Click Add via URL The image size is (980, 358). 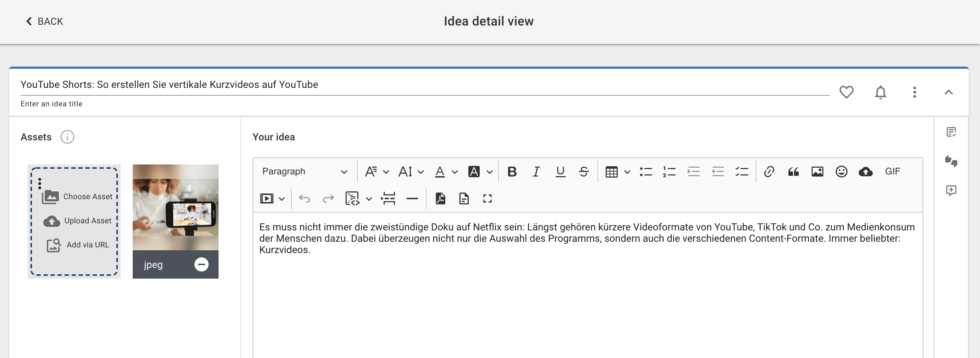pyautogui.click(x=77, y=245)
